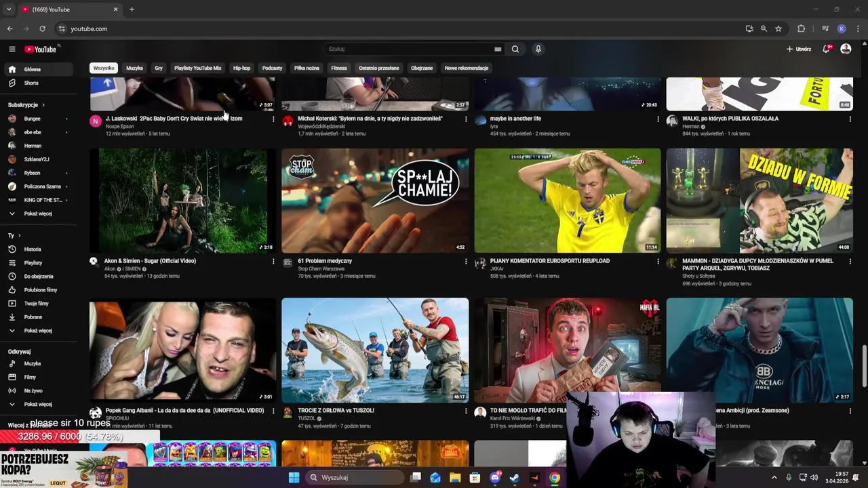Screen dimensions: 868x488
Task: Open Chrome zoom indicator icon
Action: coord(764,28)
